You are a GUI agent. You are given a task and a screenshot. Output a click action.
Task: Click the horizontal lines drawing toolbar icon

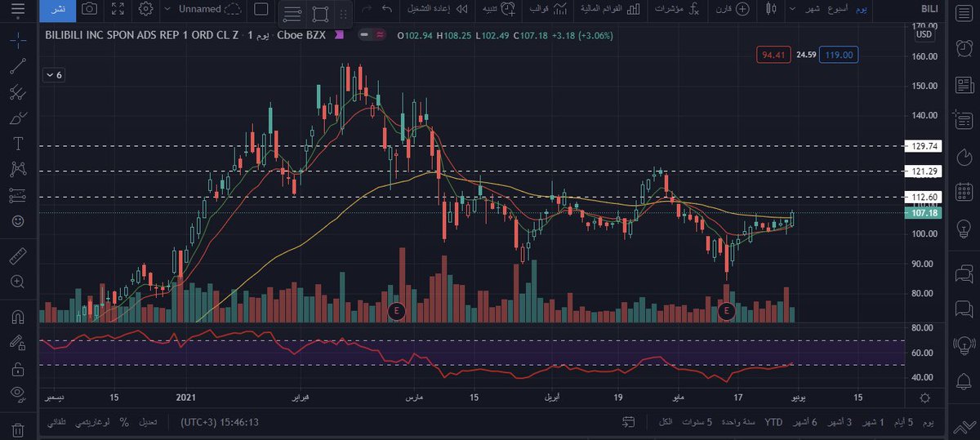tap(294, 13)
